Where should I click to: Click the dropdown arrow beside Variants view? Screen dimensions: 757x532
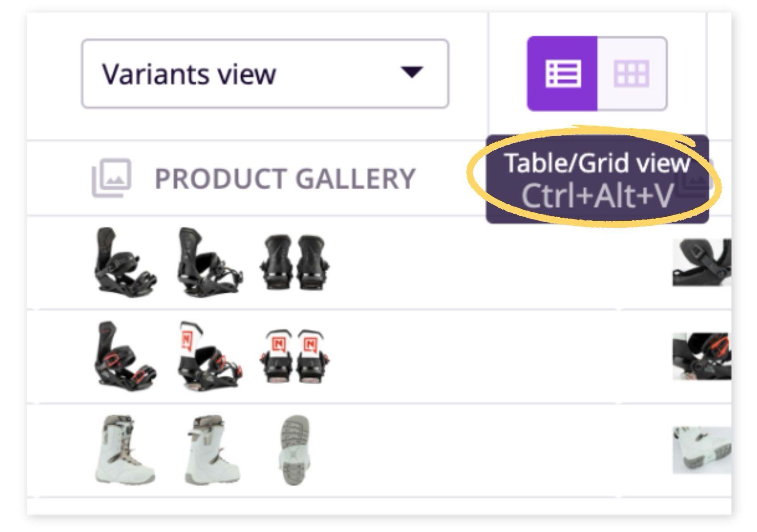(x=412, y=72)
